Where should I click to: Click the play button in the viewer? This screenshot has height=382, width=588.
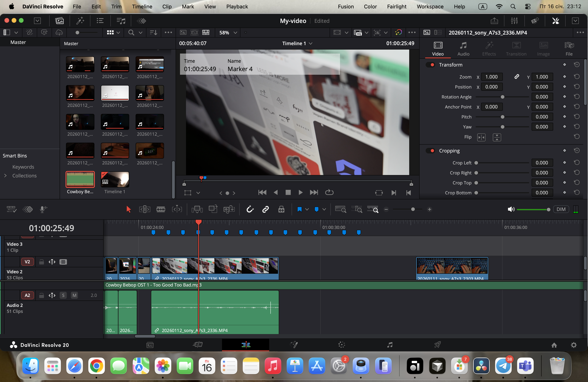pos(300,192)
